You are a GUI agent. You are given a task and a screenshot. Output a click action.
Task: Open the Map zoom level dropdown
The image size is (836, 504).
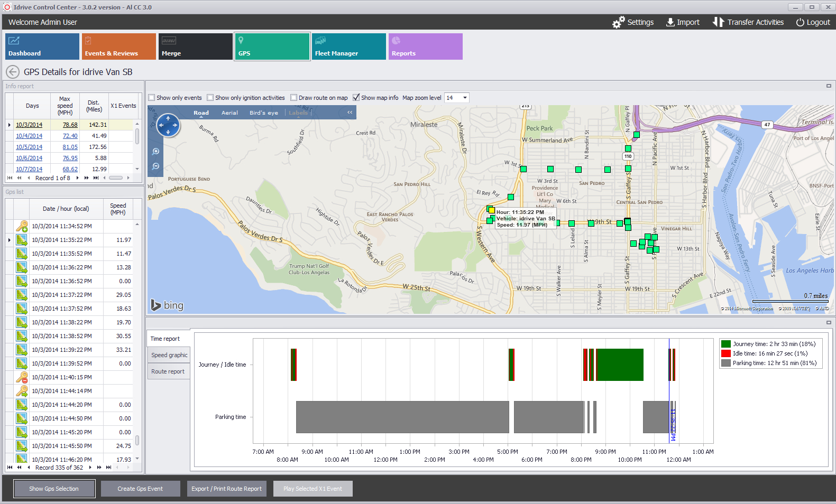[x=465, y=98]
